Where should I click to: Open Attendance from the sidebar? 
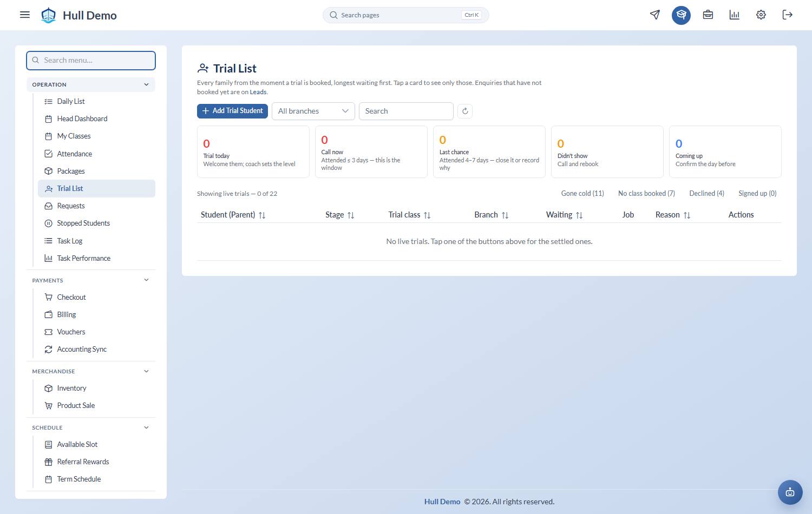click(x=96, y=154)
